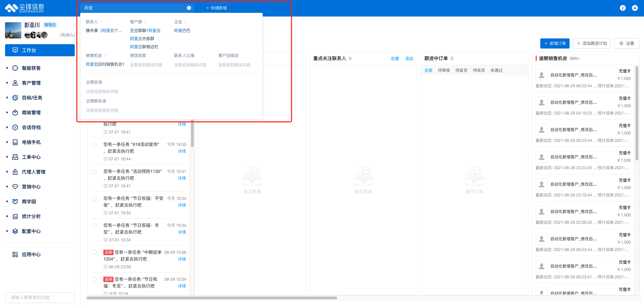Click the 客户管理 person icon

tap(15, 83)
